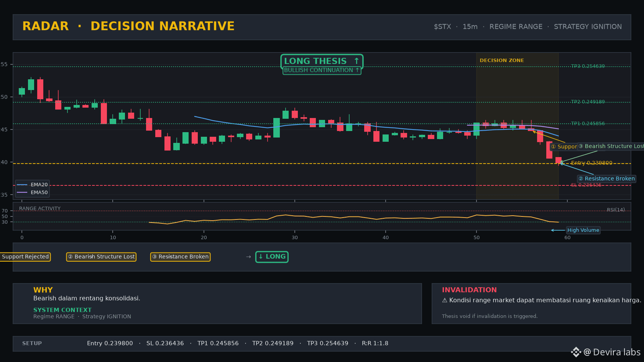Screen dimensions: 644x362
Task: Click the Devira labs logo icon
Action: tap(576, 352)
